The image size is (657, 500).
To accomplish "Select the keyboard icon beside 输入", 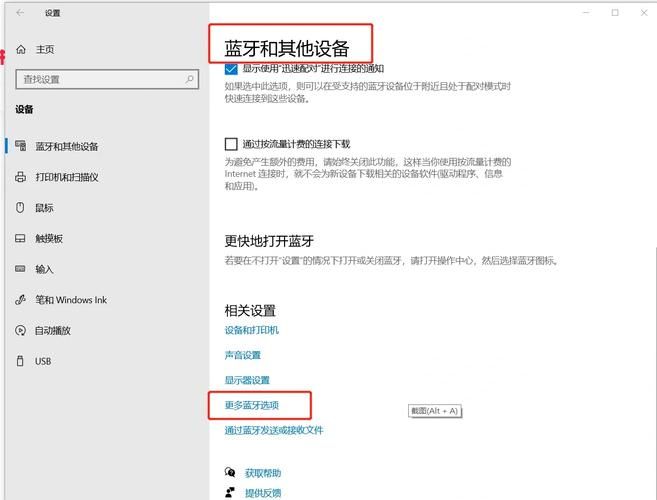I will [20, 269].
